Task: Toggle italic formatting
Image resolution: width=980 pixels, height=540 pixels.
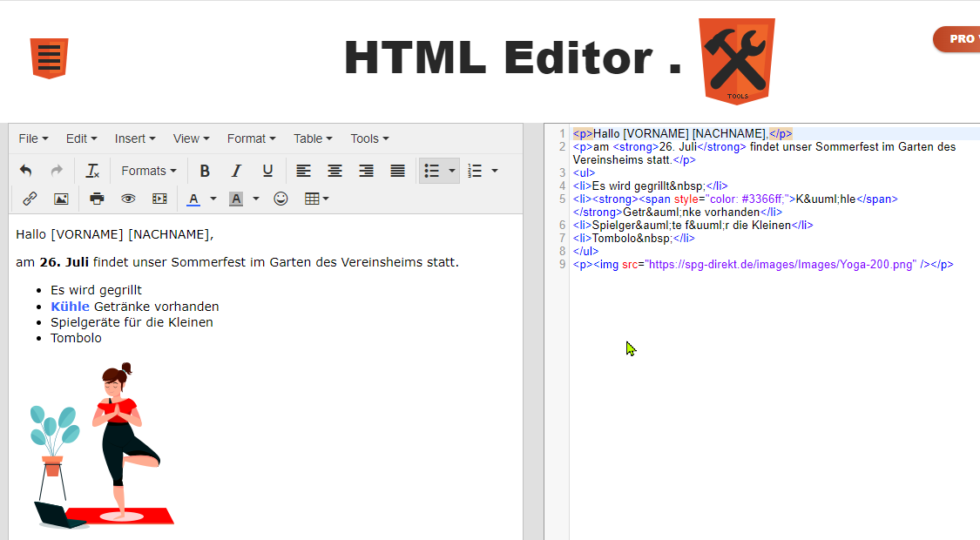Action: [235, 171]
